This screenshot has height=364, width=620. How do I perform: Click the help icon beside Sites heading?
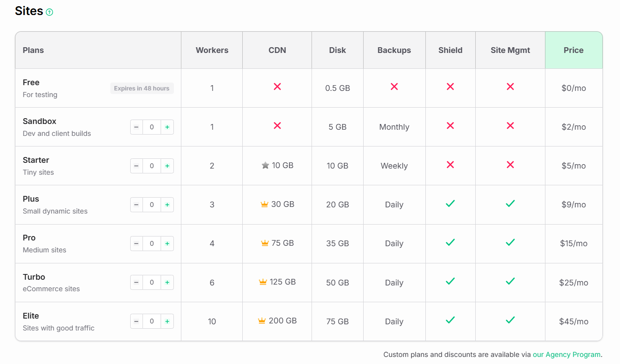49,12
